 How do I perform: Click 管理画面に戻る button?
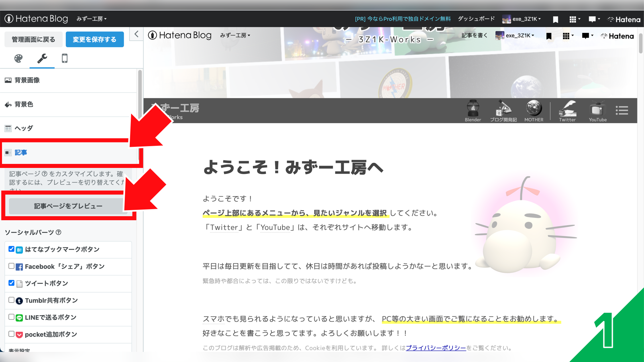pyautogui.click(x=34, y=40)
